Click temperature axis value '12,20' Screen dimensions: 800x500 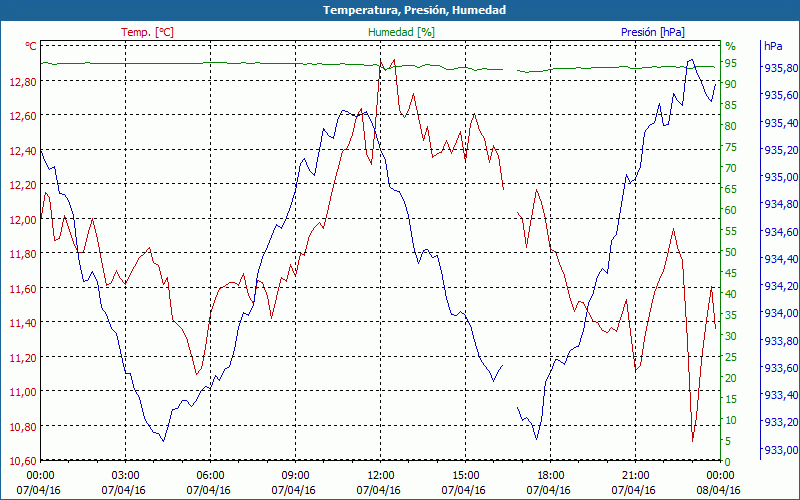pos(23,185)
